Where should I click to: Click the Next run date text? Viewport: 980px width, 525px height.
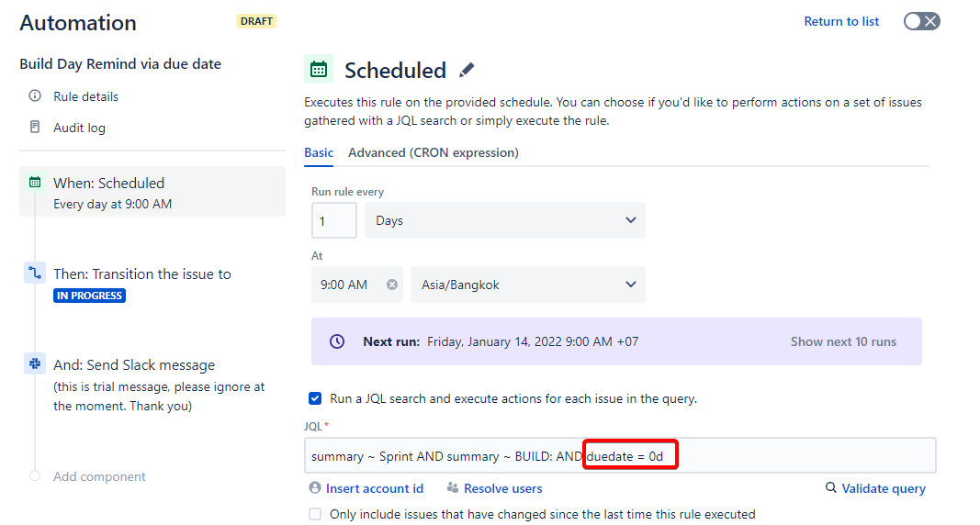coord(533,341)
